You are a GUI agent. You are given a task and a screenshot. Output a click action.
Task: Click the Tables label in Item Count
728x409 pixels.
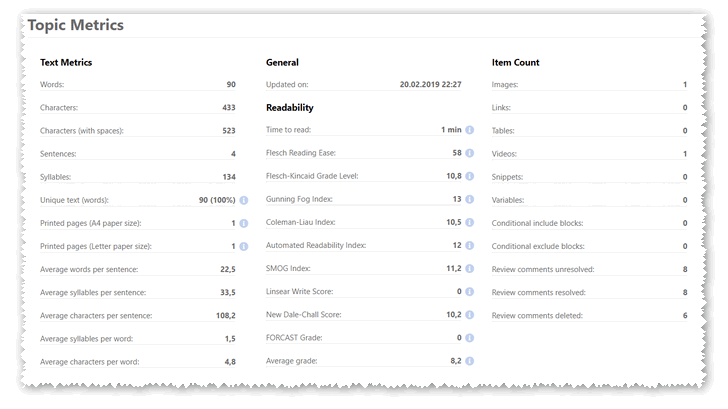(503, 131)
